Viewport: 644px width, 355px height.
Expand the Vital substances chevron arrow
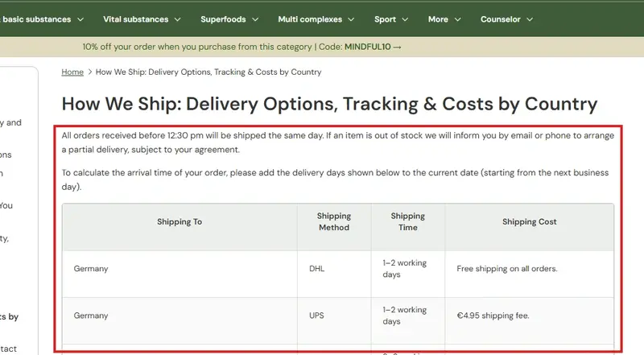pyautogui.click(x=177, y=19)
